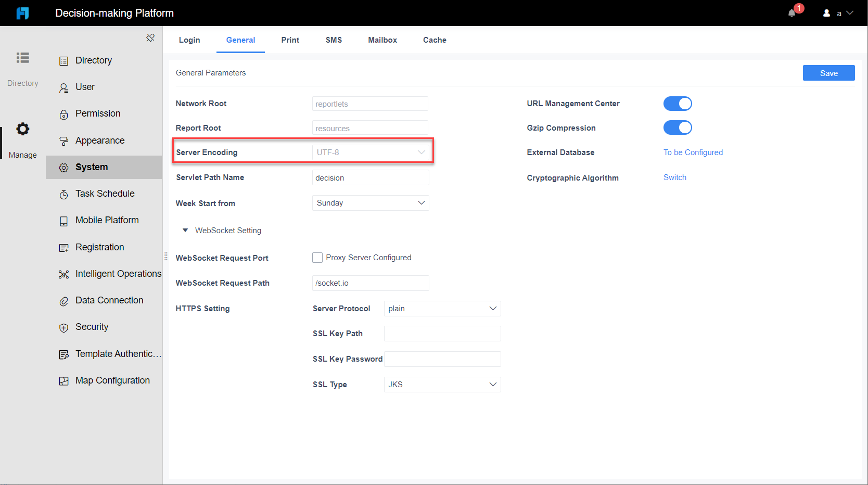
Task: Click the Template Authentication icon
Action: (x=63, y=355)
